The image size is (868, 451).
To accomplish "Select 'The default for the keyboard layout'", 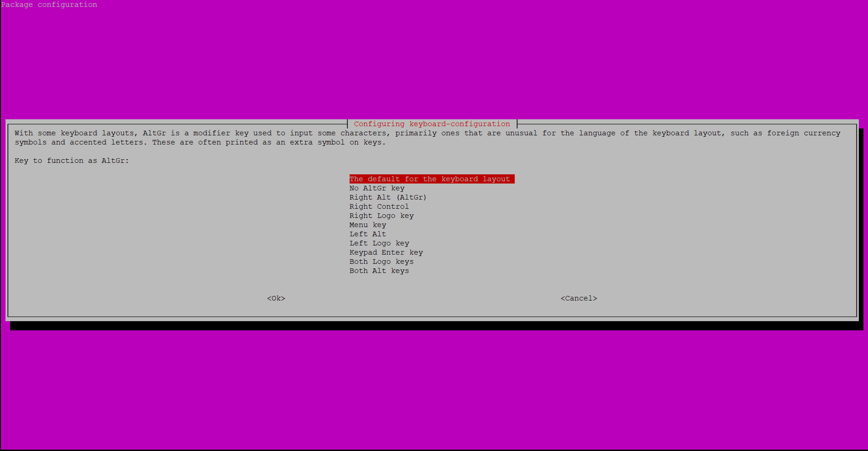I will point(432,179).
